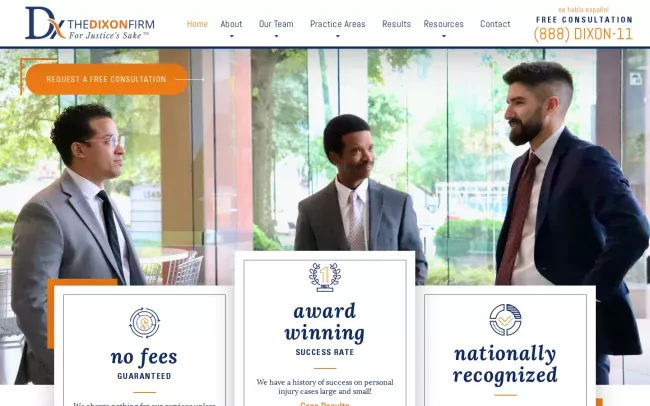Screen dimensions: 650x406
Task: Click the checkmark chart icon above nationally recognized
Action: click(x=505, y=320)
